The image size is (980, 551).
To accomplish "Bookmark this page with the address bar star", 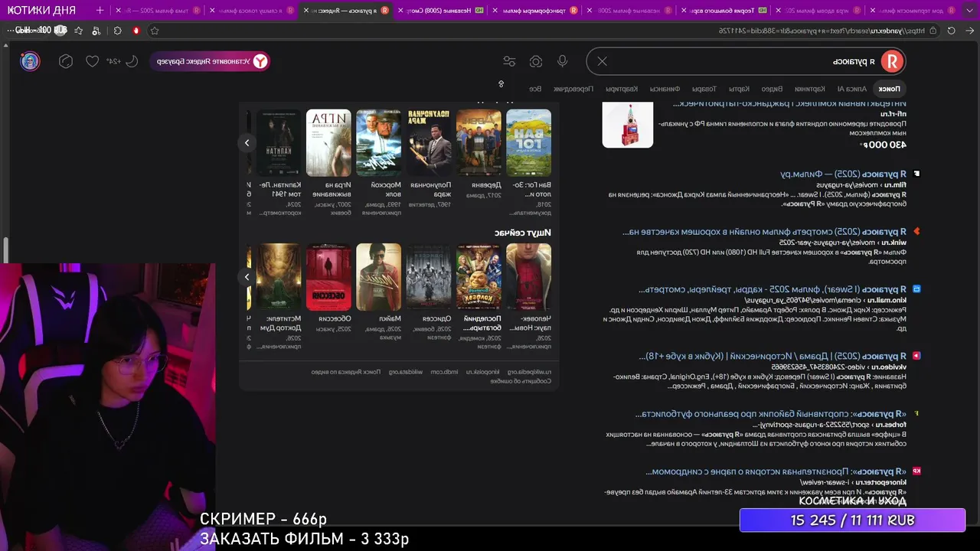I will coord(155,31).
